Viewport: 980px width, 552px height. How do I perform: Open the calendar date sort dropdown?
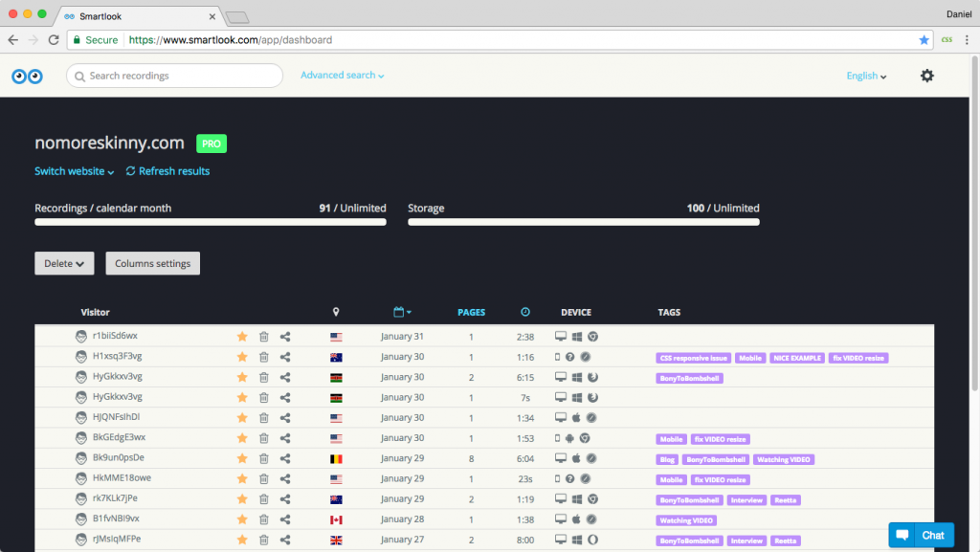click(402, 312)
